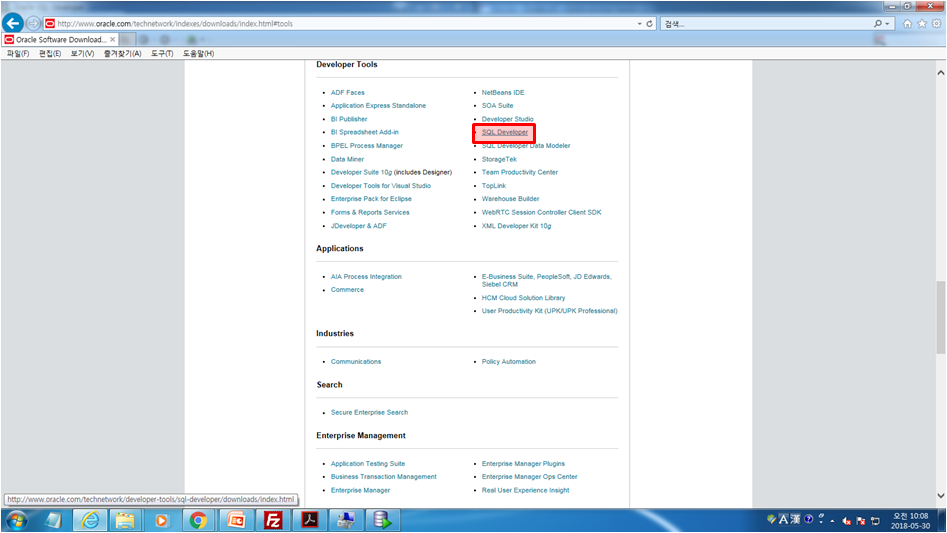Click SQL Developer Data Modeler link
Viewport: 947px width, 533px height.
pyautogui.click(x=525, y=145)
